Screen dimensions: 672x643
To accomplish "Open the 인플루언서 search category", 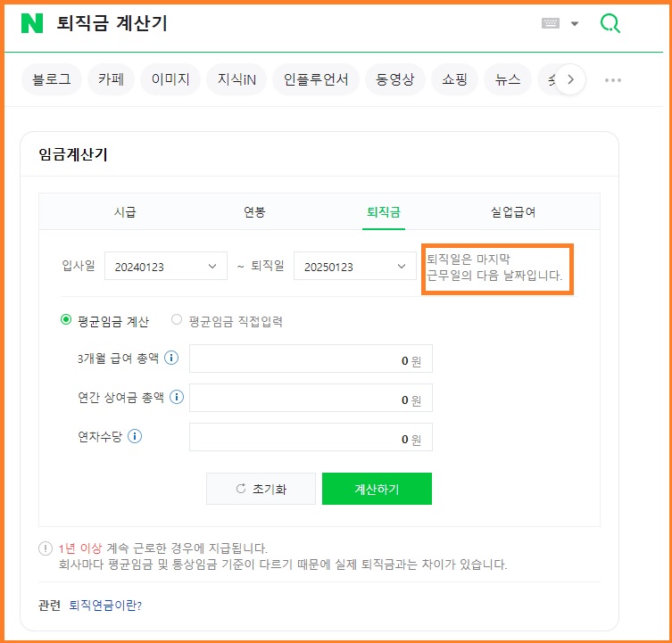I will coord(316,79).
